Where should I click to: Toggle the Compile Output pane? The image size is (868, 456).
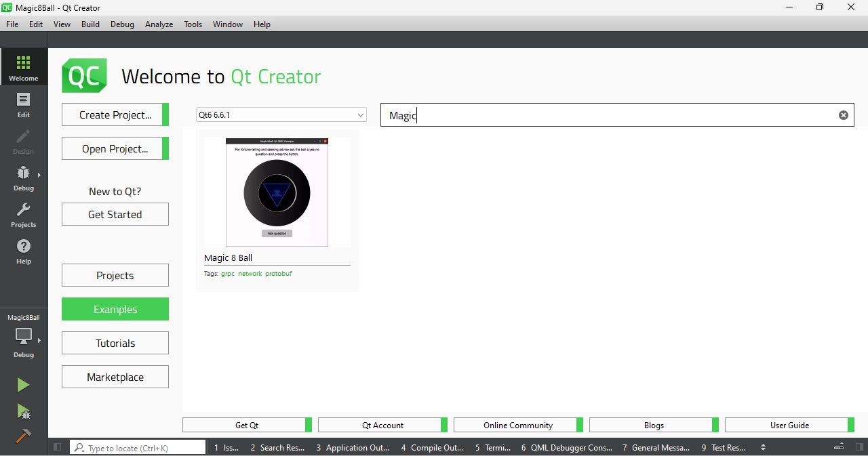432,447
